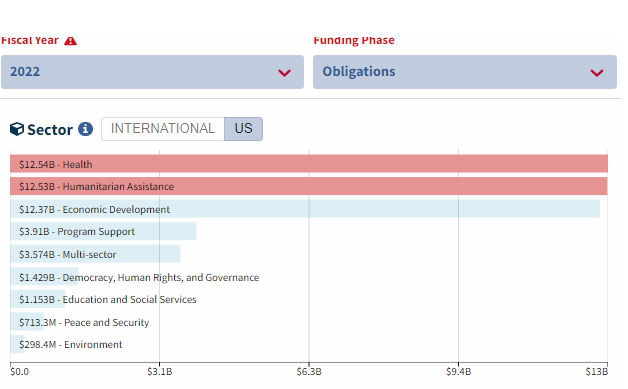
Task: Switch sector view to INTERNATIONAL
Action: tap(163, 129)
